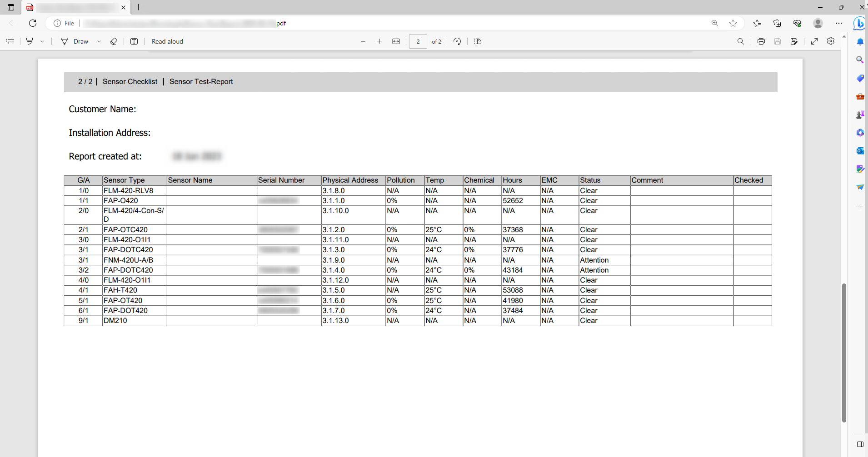Open the table of contents panel
Screen dimensions: 868x457
click(10, 41)
